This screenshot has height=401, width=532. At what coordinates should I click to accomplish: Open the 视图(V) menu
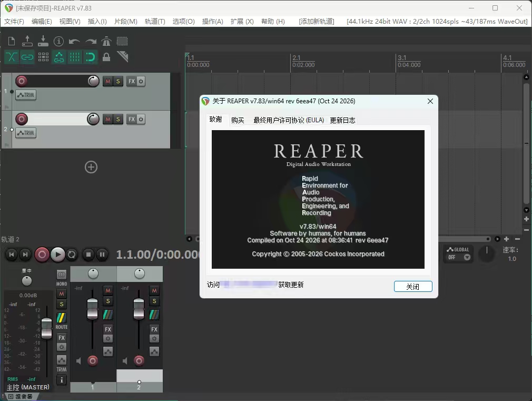(x=70, y=22)
